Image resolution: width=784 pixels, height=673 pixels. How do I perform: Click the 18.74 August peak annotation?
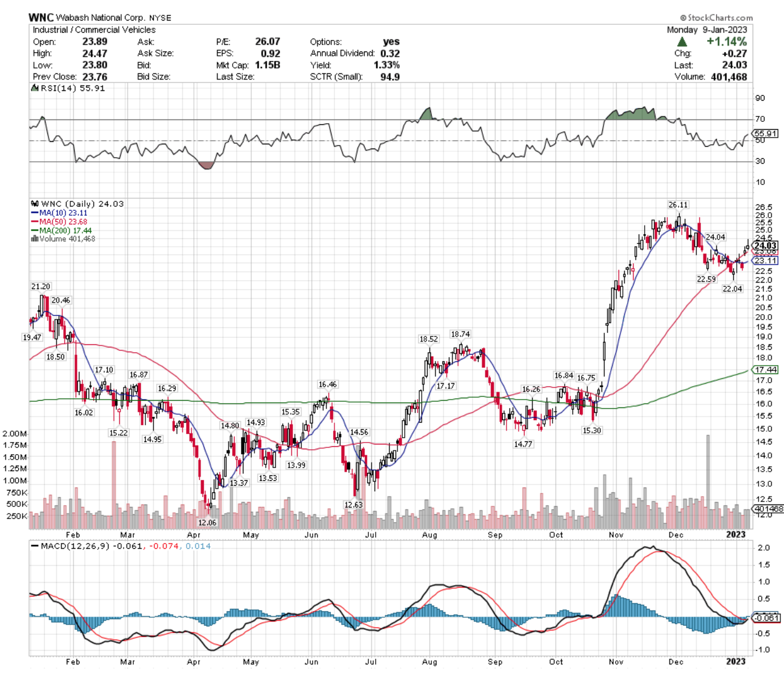tap(460, 334)
